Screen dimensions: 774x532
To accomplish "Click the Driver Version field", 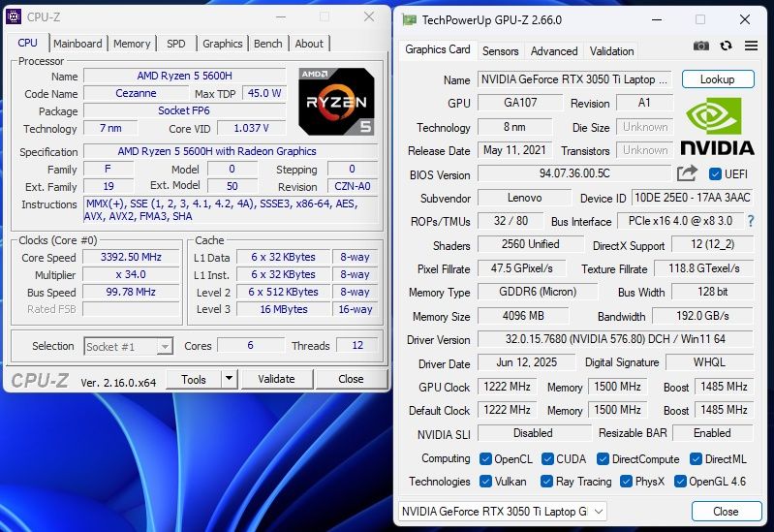I will [615, 339].
